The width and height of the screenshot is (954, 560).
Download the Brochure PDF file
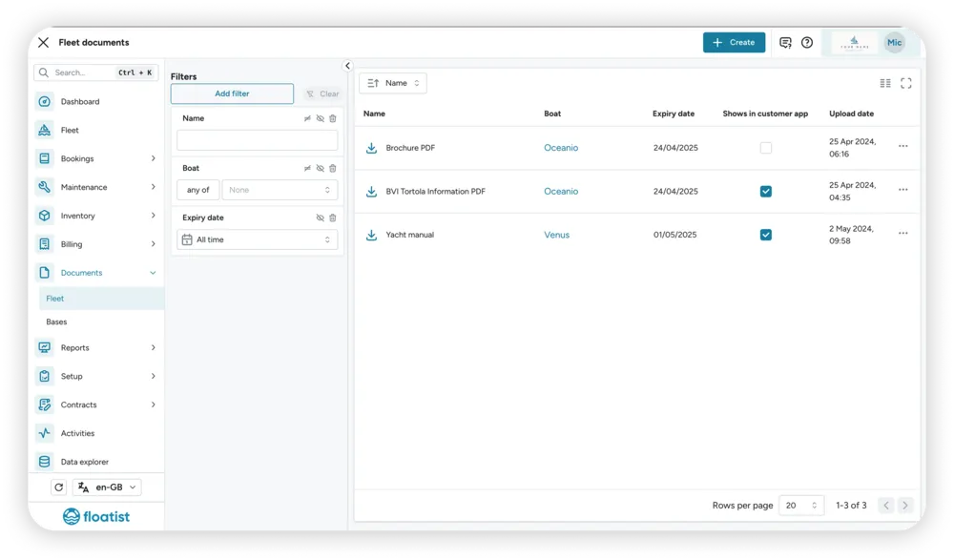(x=371, y=148)
